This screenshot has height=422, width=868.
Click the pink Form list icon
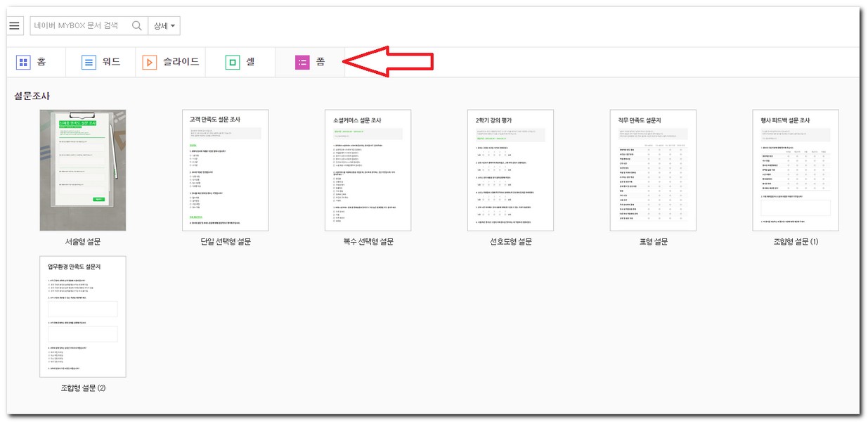point(302,63)
